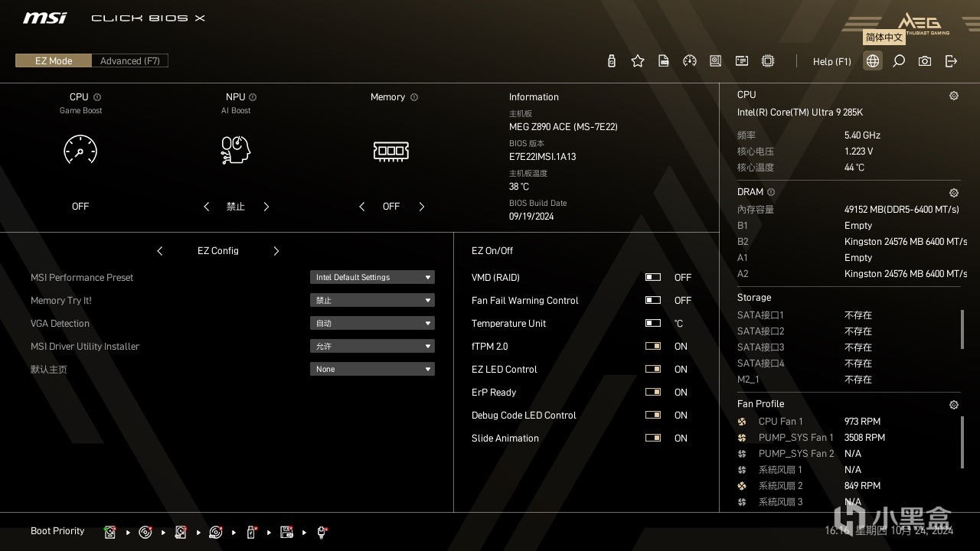This screenshot has height=551, width=980.
Task: Click the DRAM info icon in right panel
Action: coord(771,192)
